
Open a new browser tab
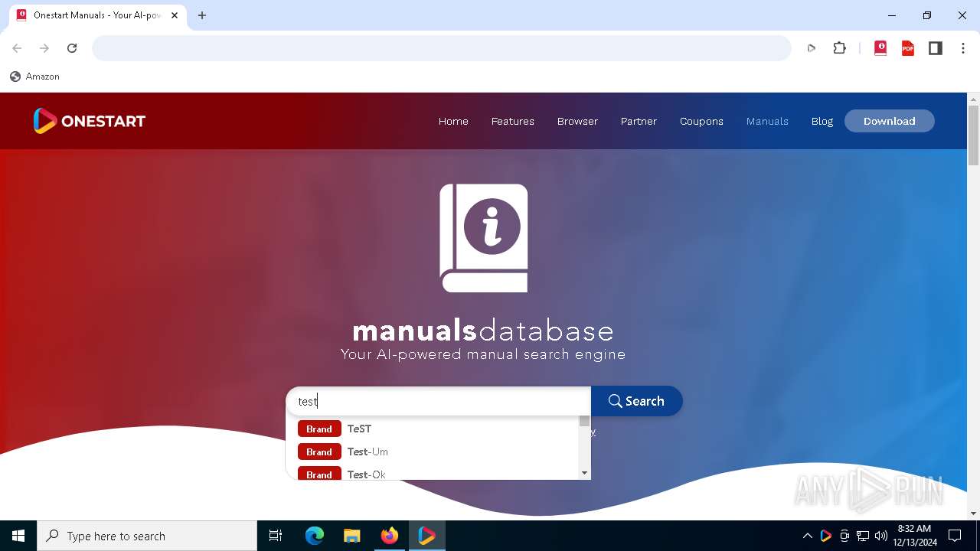[202, 15]
